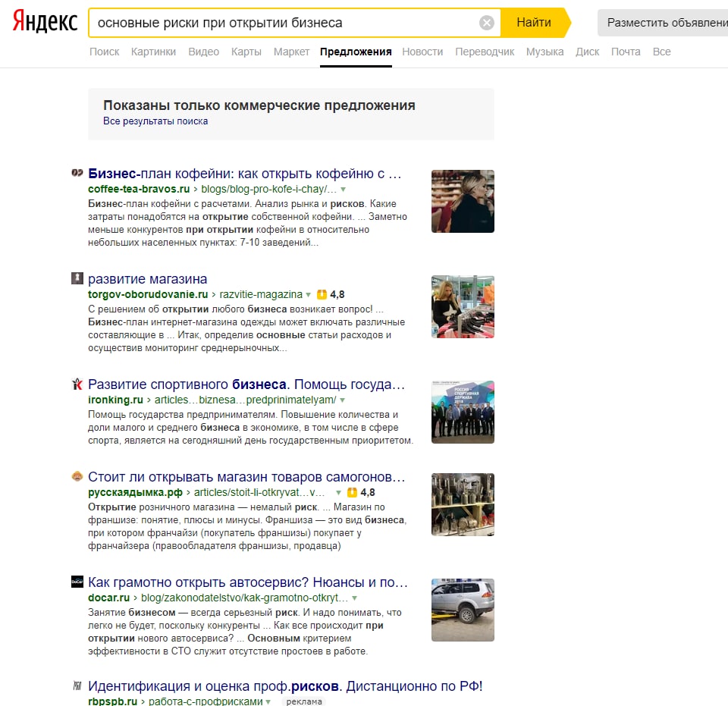
Task: Open the Все services tab
Action: [x=661, y=52]
